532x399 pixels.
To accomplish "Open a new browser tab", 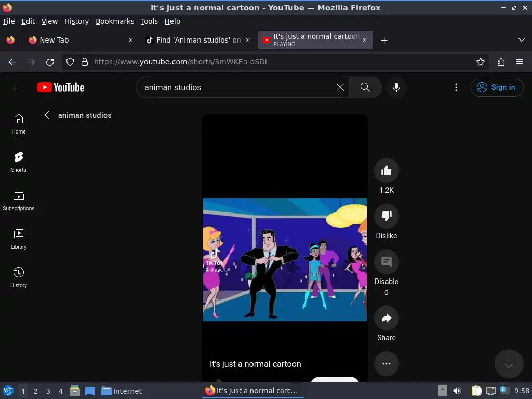I will [x=384, y=41].
